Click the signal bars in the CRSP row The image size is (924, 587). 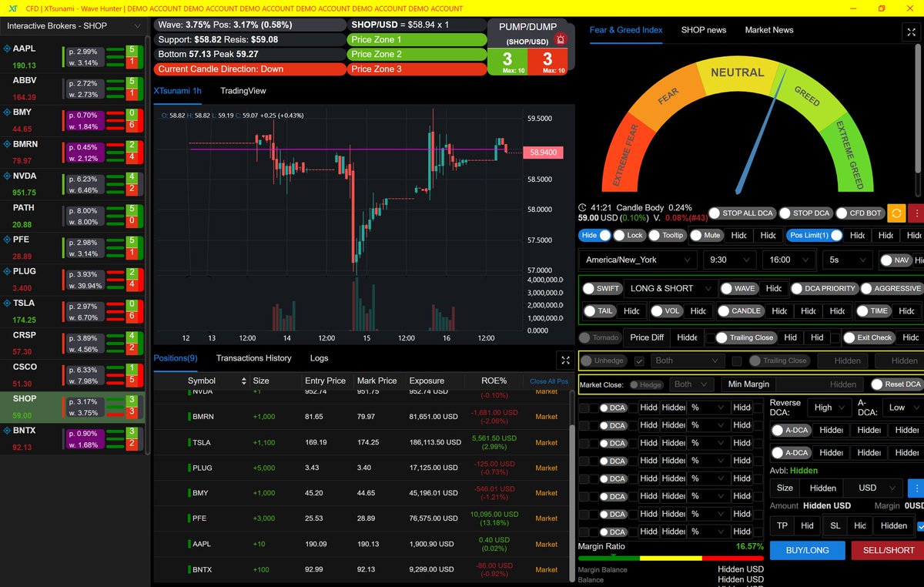point(115,343)
